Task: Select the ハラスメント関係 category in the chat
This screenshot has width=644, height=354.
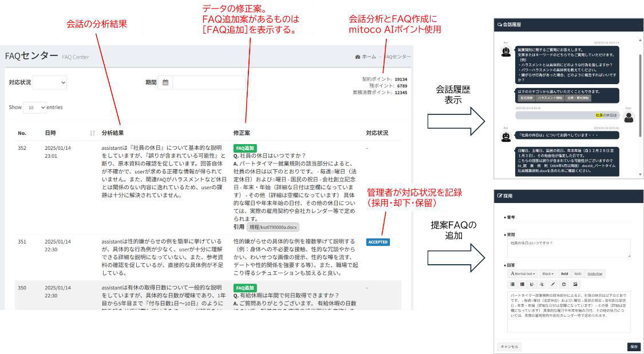Action: click(550, 97)
